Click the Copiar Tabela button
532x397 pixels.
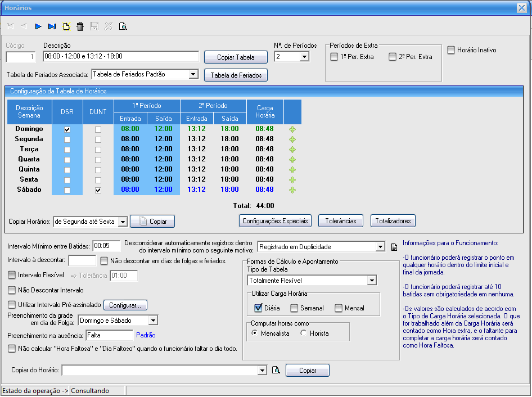pos(236,57)
